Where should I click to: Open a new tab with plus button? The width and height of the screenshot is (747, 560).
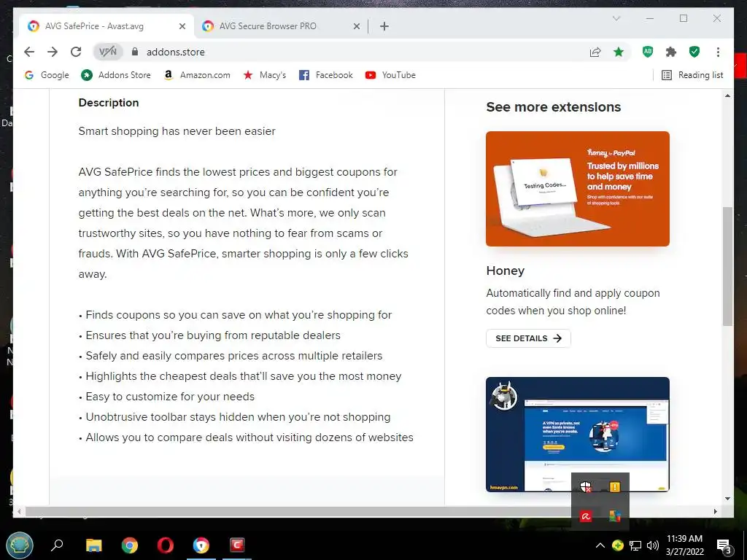click(384, 26)
